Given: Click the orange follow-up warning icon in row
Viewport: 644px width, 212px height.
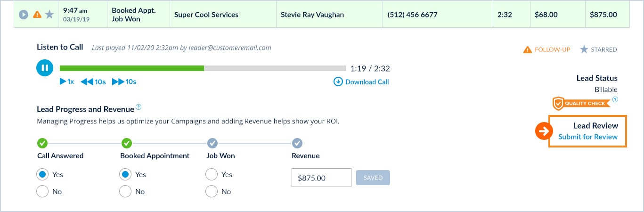Looking at the screenshot, I should point(37,15).
